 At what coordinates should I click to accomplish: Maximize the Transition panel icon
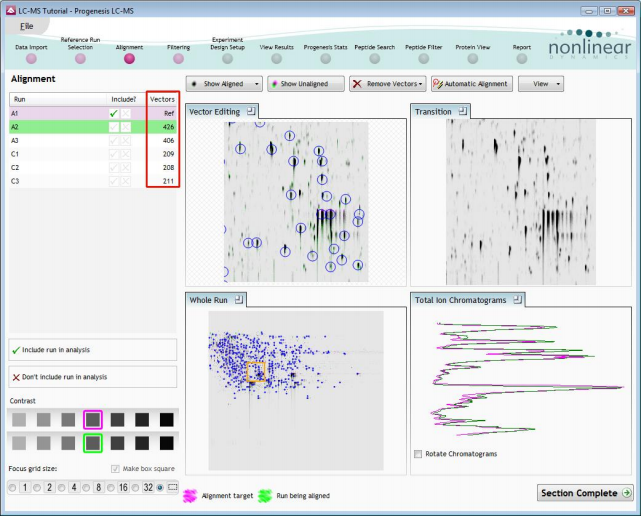(463, 111)
